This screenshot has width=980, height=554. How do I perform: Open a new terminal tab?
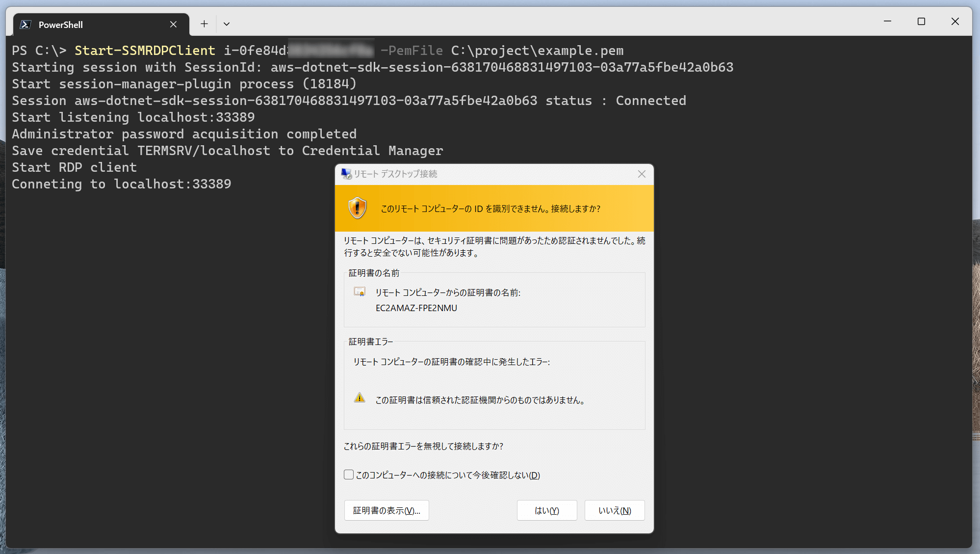pyautogui.click(x=204, y=24)
